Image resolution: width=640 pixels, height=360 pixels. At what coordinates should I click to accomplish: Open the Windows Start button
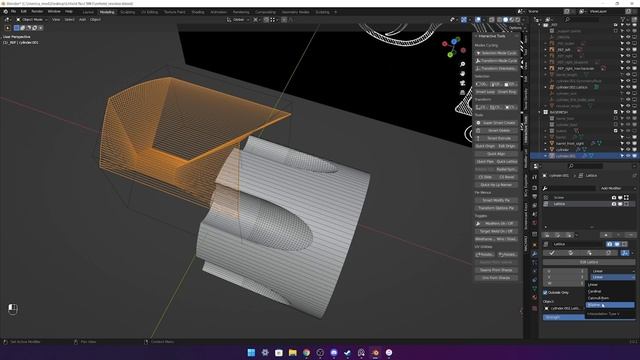[x=251, y=353]
